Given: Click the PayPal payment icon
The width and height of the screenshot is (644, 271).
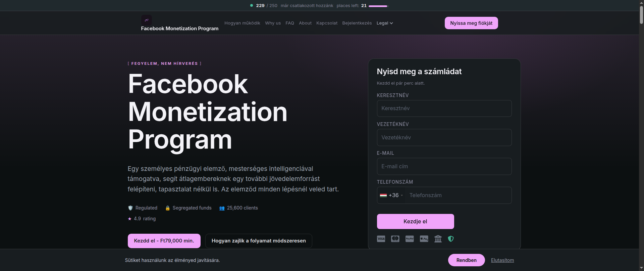Looking at the screenshot, I should point(410,239).
